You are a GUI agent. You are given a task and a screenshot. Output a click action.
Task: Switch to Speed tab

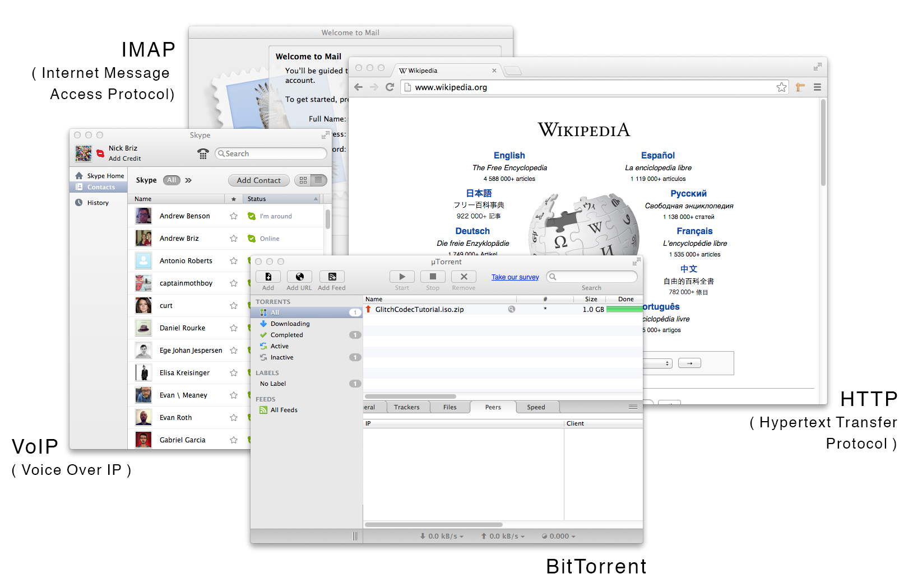(x=536, y=407)
